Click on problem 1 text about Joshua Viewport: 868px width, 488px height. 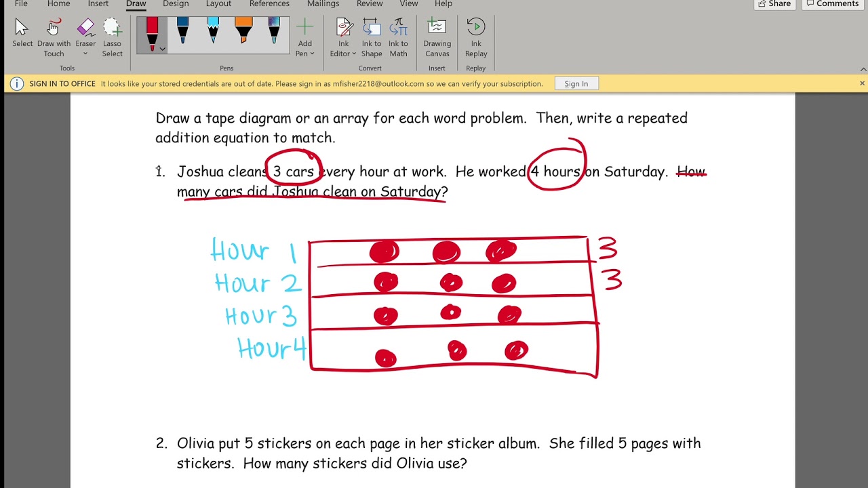(x=441, y=182)
